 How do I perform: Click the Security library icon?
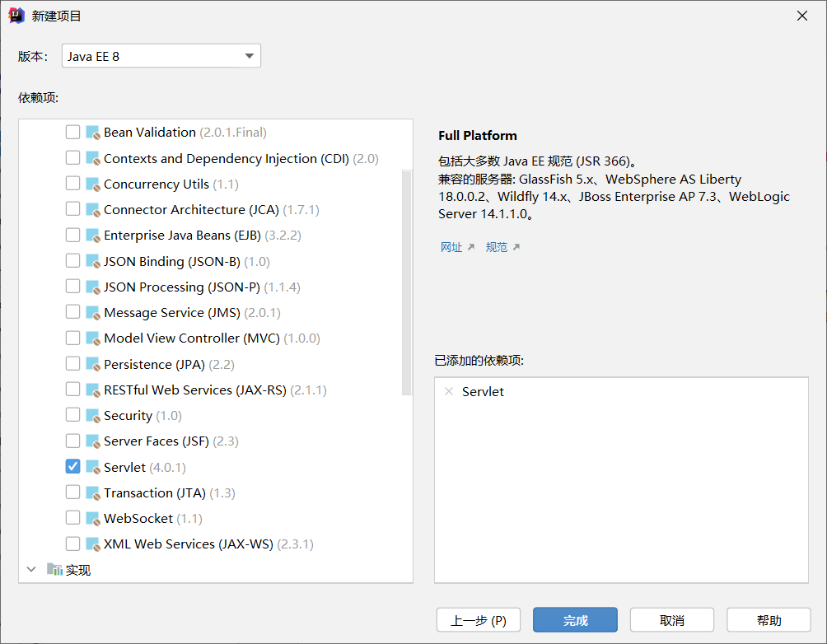coord(93,416)
